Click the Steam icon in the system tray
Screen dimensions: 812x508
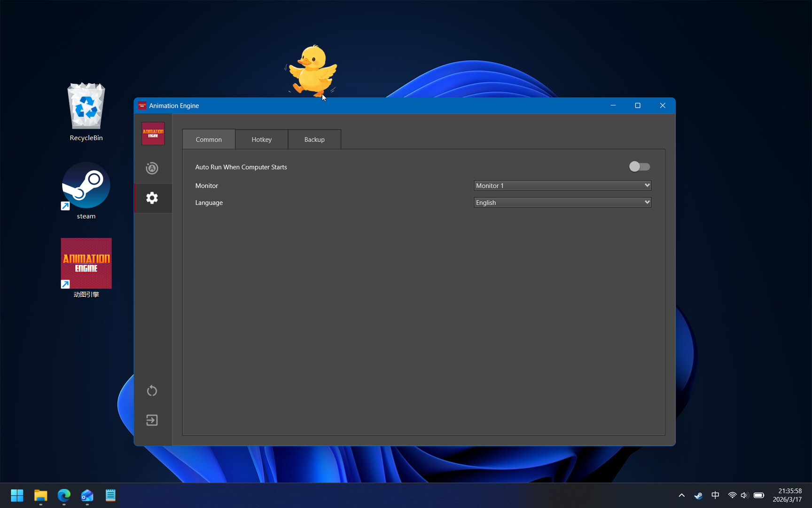(698, 495)
